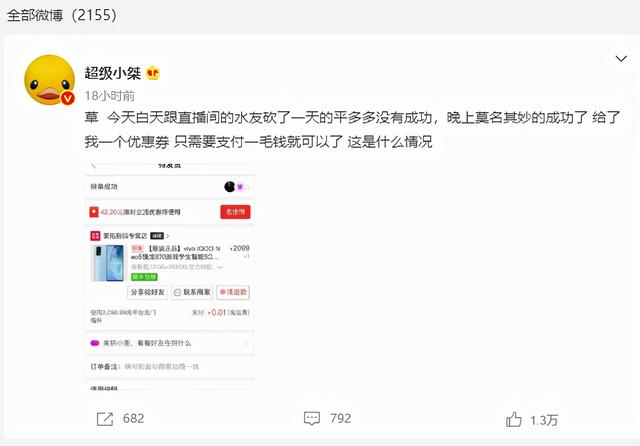Open the 超级小桀 profile name
Viewport: 640px width, 446px height.
[x=113, y=73]
